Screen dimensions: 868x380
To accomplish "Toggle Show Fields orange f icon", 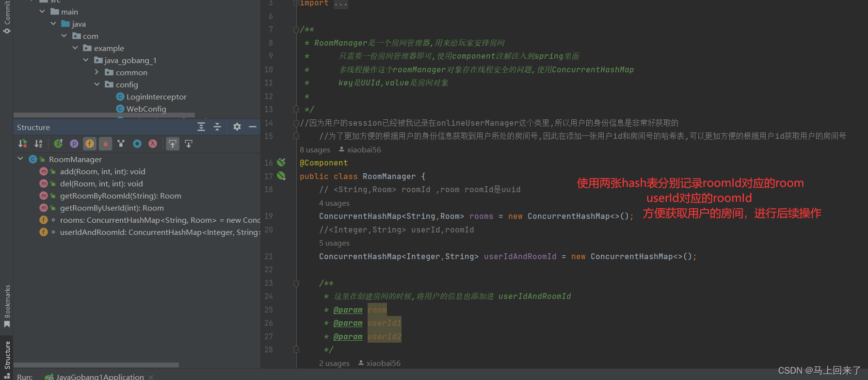I will pyautogui.click(x=90, y=144).
